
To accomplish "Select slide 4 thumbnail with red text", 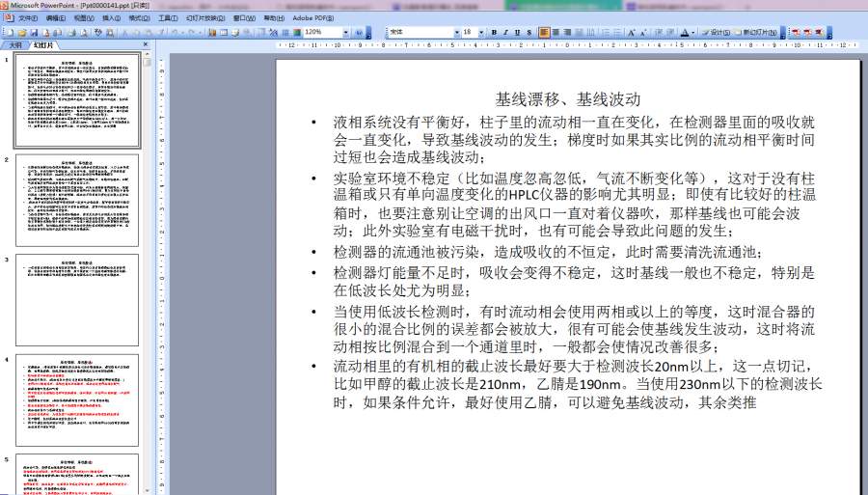I will click(x=77, y=399).
